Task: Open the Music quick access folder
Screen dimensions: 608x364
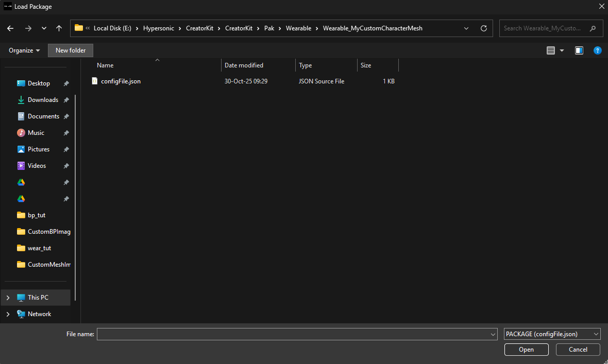Action: (x=36, y=133)
